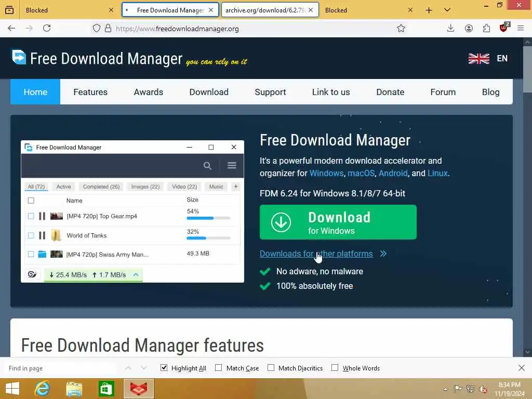The width and height of the screenshot is (532, 399).
Task: Click the green Download for Windows button
Action: tap(338, 222)
